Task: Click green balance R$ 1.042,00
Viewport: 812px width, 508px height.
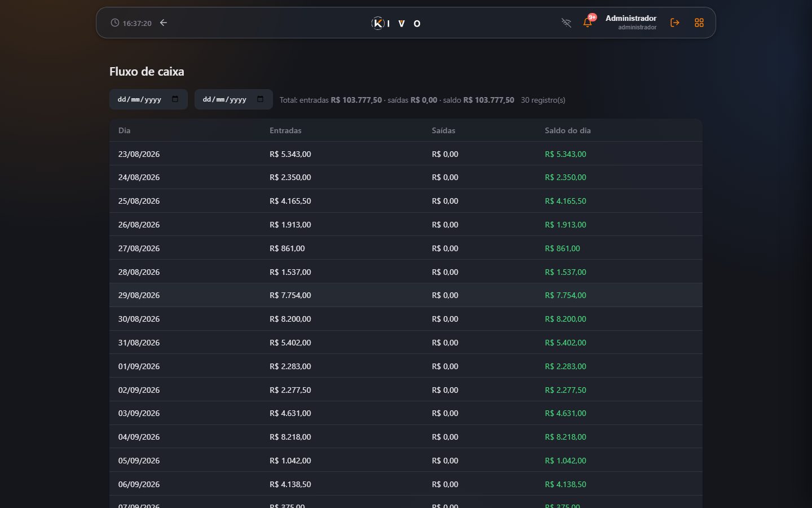Action: click(565, 461)
